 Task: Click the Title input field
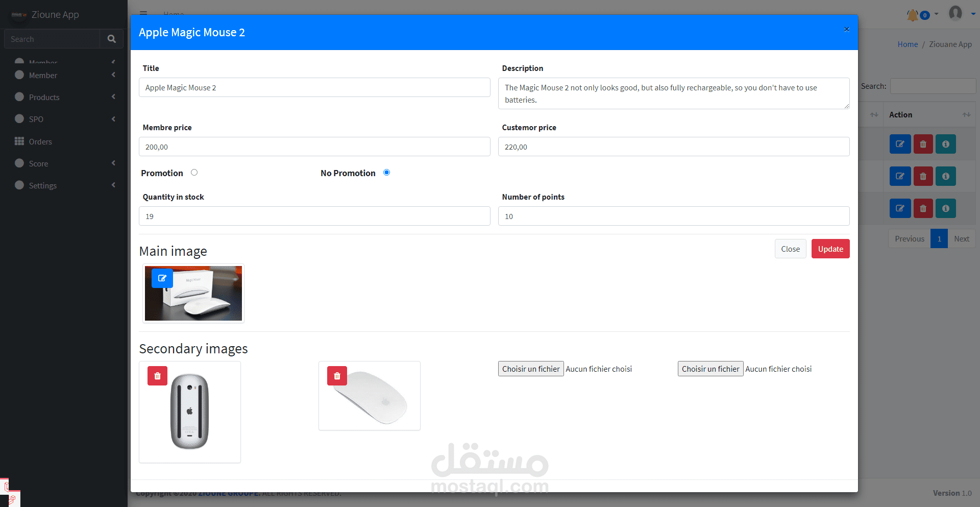click(314, 87)
